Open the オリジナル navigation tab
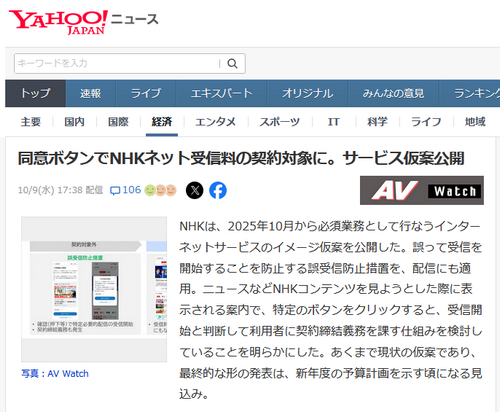500x412 pixels. (x=307, y=93)
